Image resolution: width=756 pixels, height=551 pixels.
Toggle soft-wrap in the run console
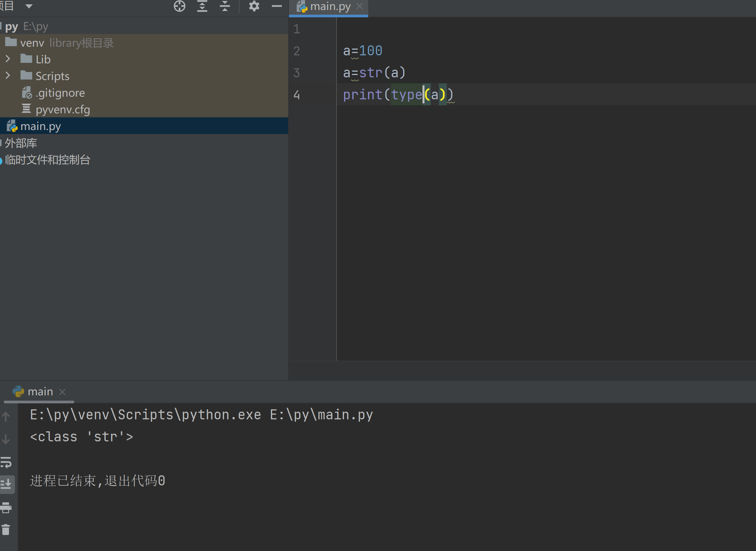pos(6,462)
